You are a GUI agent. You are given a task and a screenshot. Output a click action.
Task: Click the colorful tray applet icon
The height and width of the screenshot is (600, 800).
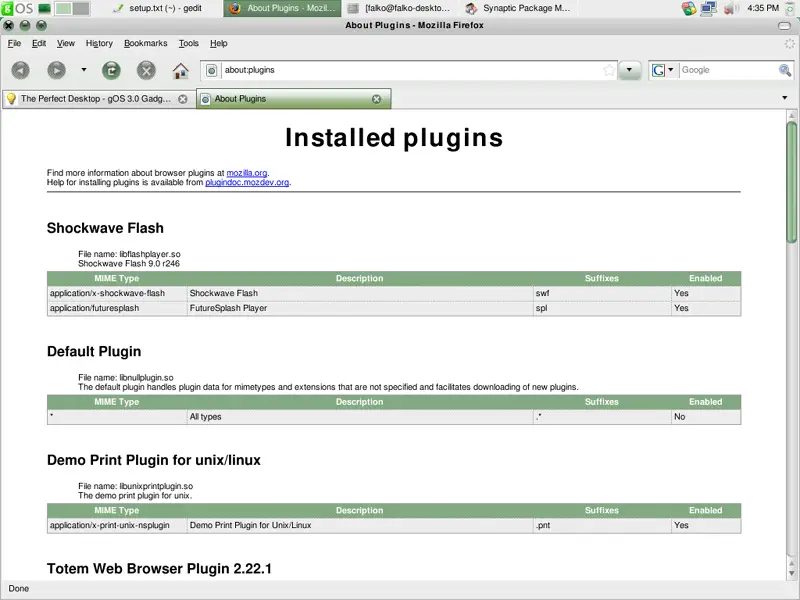click(689, 8)
